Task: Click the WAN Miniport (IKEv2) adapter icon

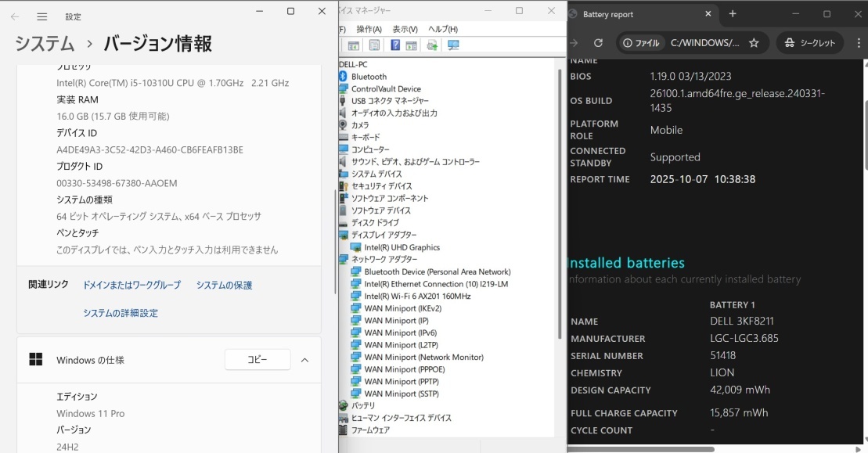Action: [x=355, y=308]
